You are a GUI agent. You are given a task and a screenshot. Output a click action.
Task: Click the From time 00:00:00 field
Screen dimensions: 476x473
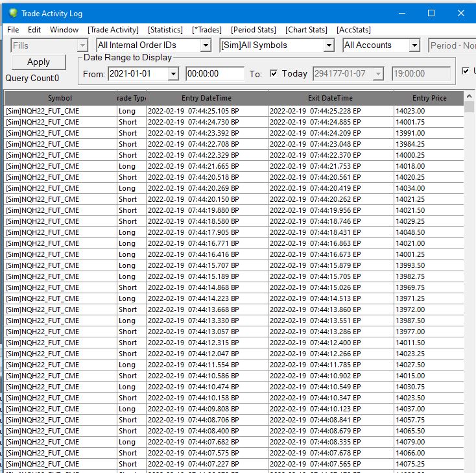click(x=215, y=73)
